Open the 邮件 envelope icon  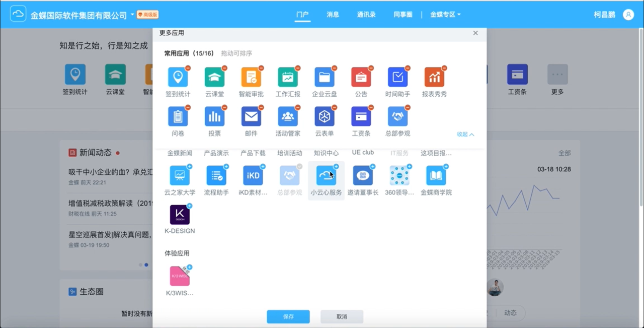tap(251, 116)
